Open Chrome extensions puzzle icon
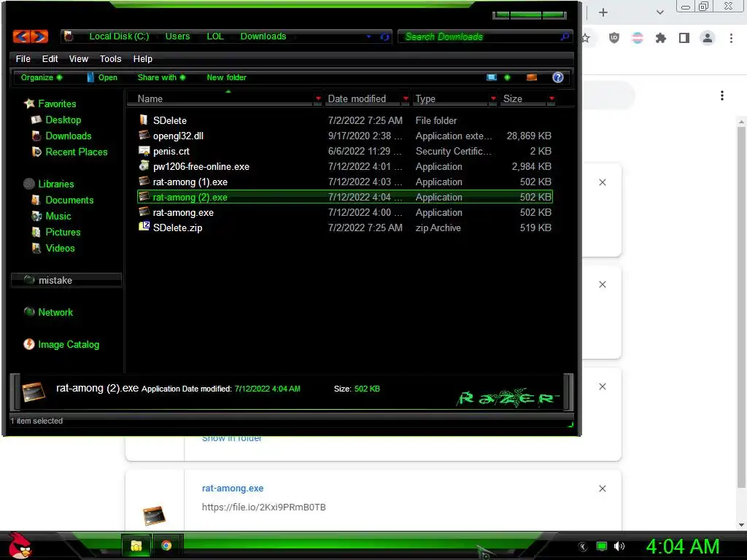 (660, 38)
